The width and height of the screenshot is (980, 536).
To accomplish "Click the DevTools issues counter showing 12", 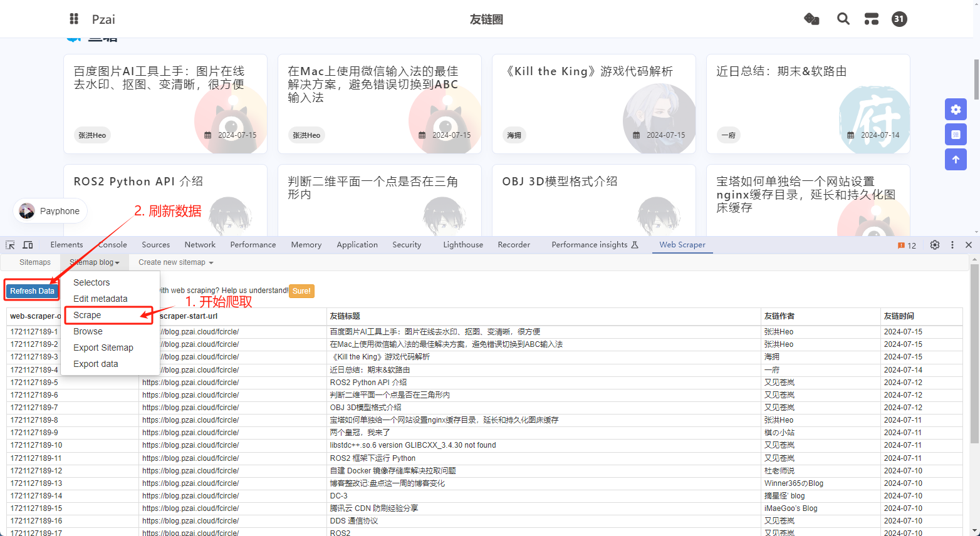I will [x=907, y=245].
